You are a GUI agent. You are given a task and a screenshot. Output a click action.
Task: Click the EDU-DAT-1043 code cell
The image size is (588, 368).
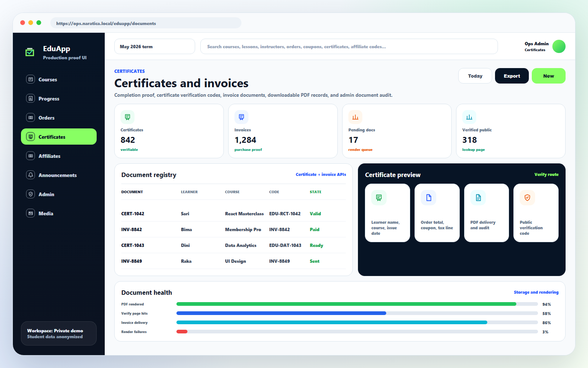(285, 245)
